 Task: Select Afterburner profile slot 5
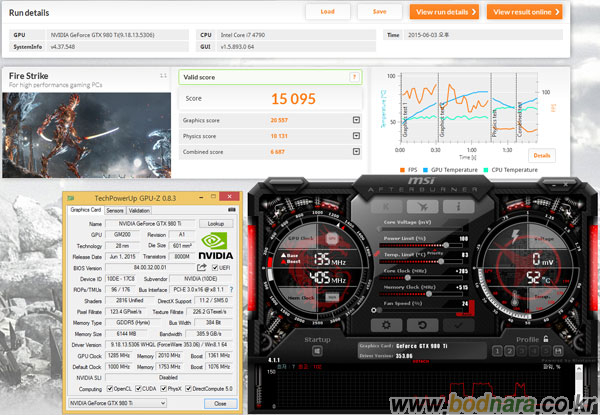pos(546,351)
